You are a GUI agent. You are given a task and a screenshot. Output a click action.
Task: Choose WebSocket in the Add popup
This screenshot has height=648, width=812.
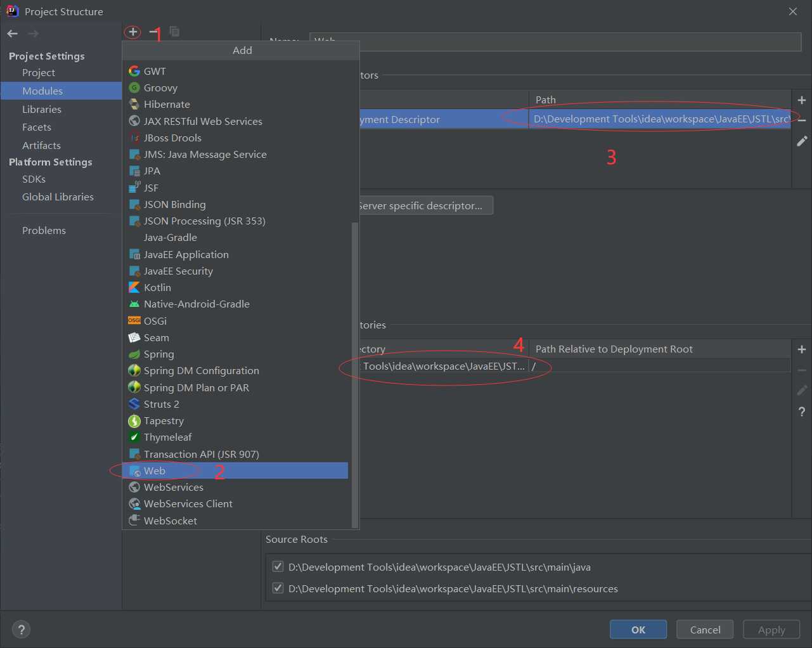235,521
